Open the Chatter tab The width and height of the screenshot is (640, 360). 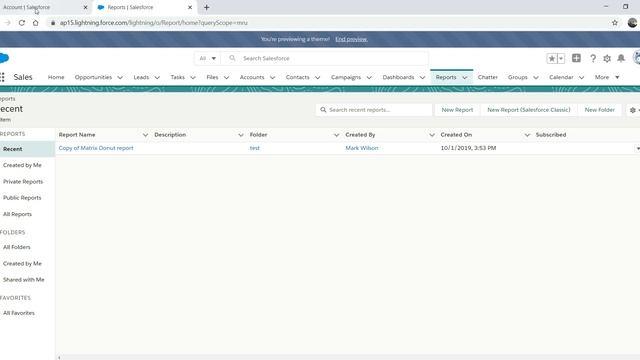click(x=488, y=77)
